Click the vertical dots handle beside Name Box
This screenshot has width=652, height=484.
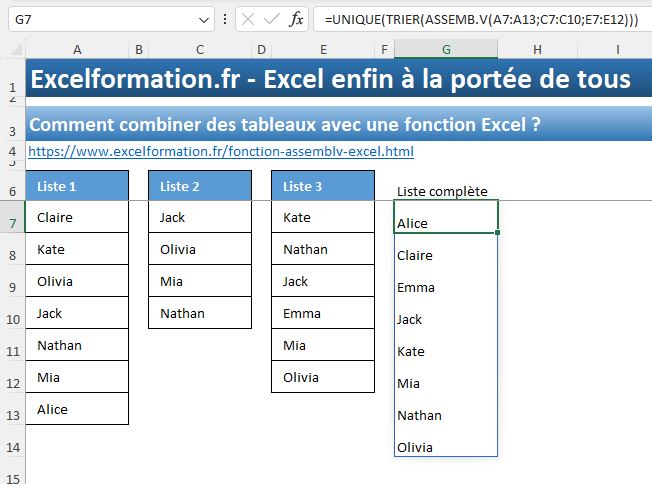coord(230,19)
